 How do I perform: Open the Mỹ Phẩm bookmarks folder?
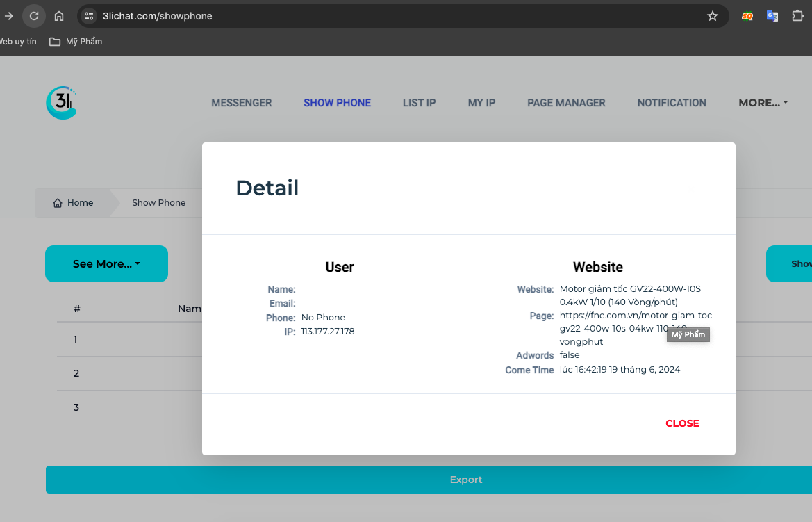(x=76, y=42)
